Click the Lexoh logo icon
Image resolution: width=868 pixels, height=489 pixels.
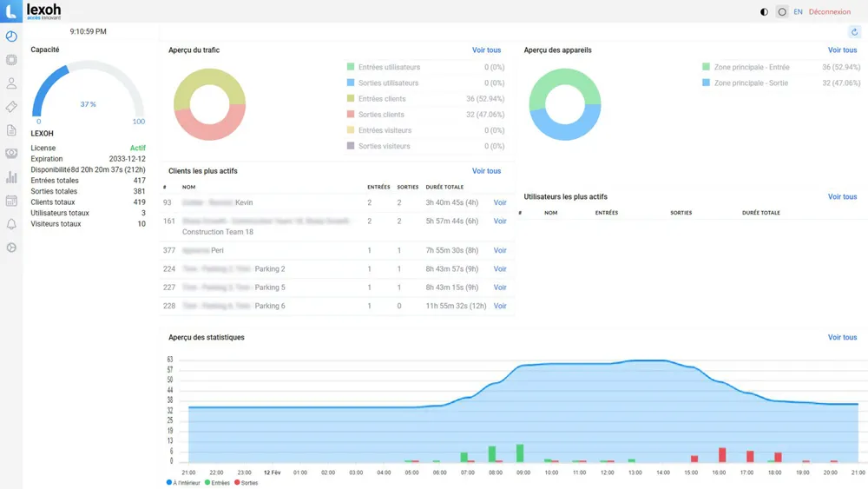11,11
